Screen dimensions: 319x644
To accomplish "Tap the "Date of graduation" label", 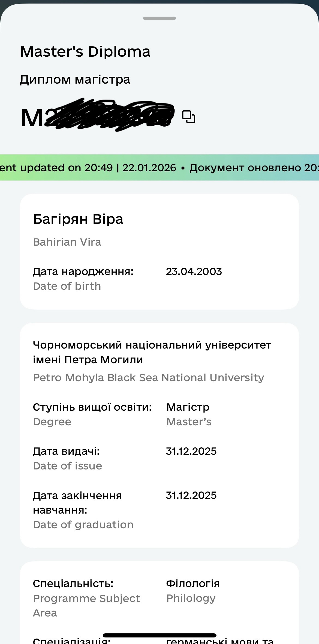I will point(83,525).
